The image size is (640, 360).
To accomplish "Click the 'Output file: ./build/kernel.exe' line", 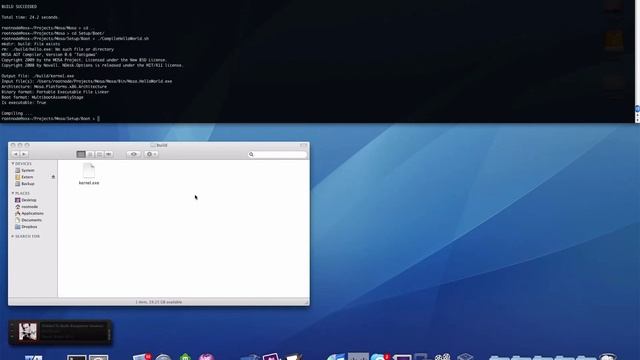I will point(38,76).
